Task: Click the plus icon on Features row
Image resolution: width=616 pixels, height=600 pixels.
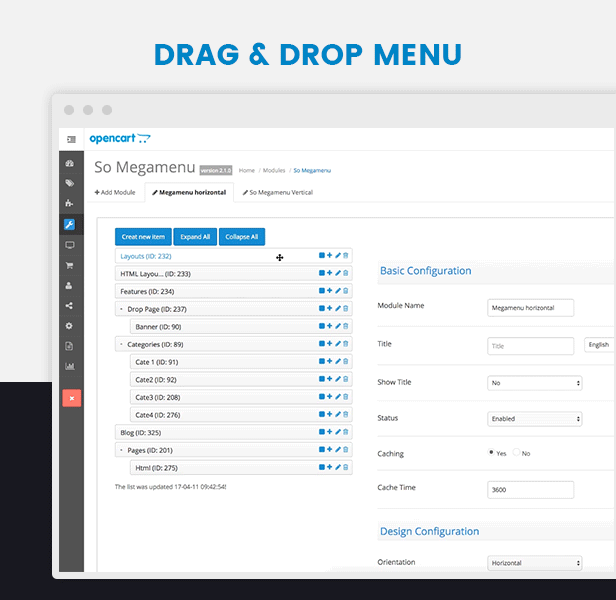Action: click(x=330, y=291)
